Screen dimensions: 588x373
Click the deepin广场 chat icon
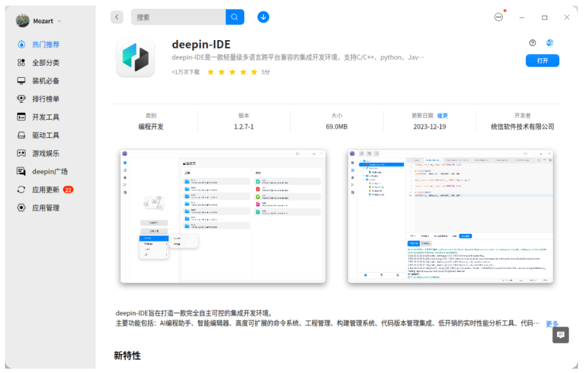pyautogui.click(x=21, y=172)
